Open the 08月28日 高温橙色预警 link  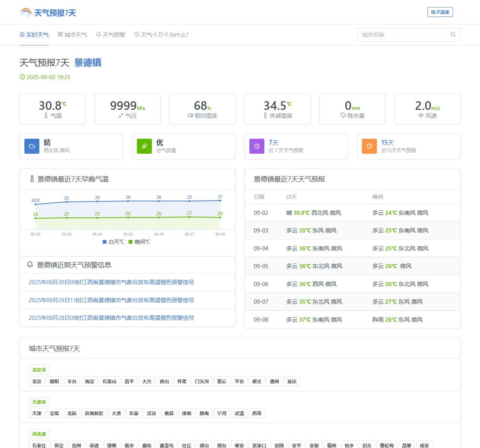[x=111, y=318]
